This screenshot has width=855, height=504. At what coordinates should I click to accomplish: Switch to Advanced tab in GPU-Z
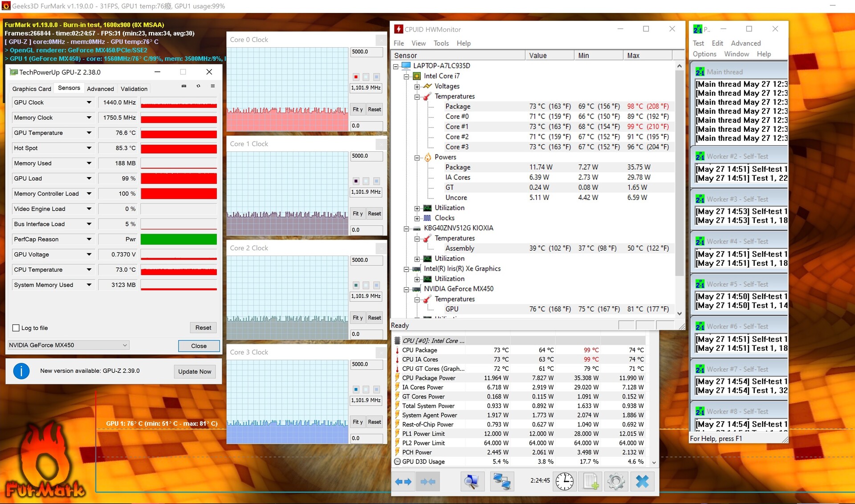[x=100, y=89]
